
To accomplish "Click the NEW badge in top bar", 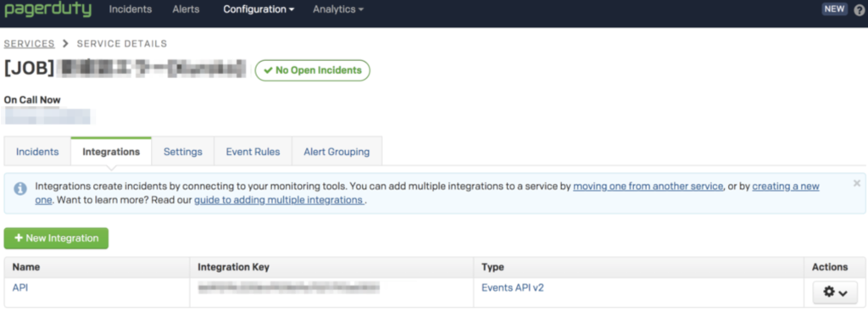I will 834,8.
